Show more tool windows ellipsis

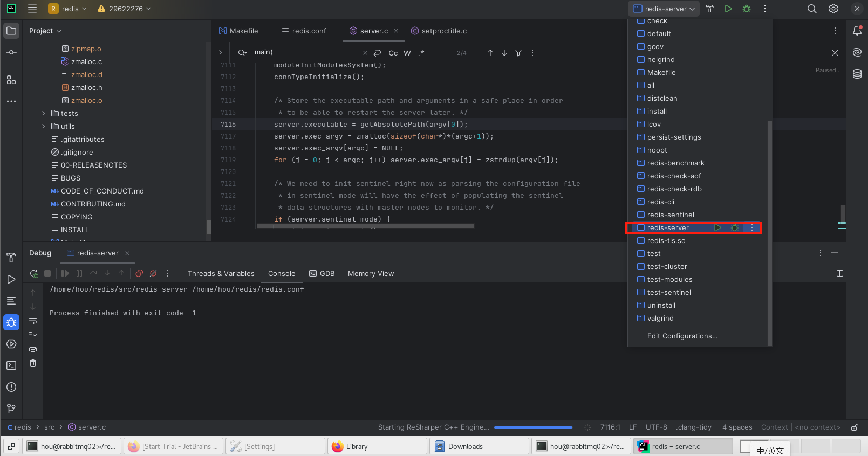click(11, 101)
